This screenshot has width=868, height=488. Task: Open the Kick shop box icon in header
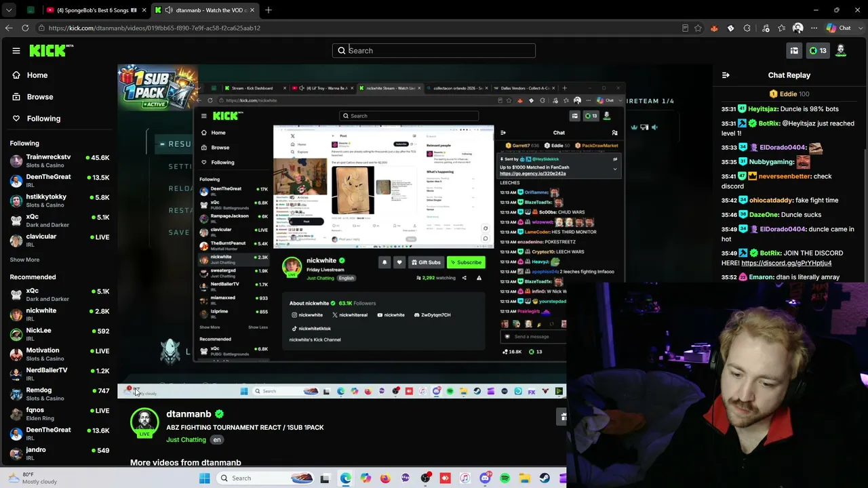pos(794,51)
